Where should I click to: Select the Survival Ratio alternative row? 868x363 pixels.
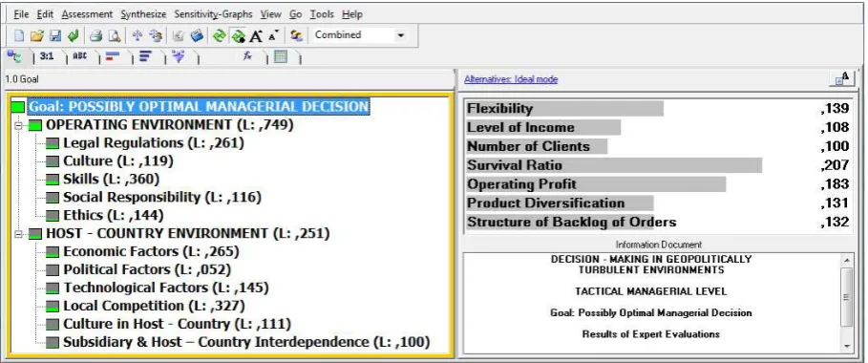coord(658,165)
